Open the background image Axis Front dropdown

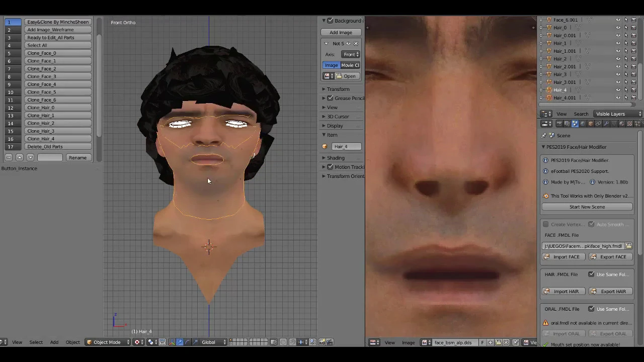pyautogui.click(x=351, y=54)
